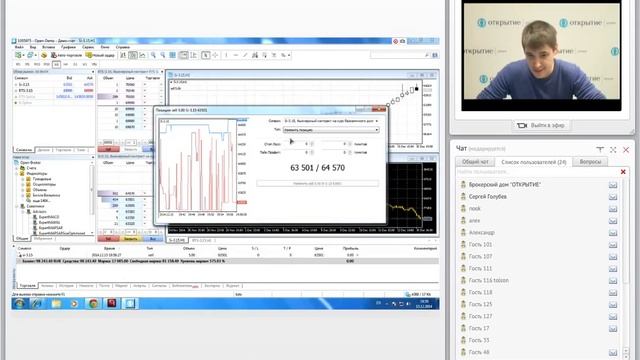640x360 pixels.
Task: Click envelope icon next to Гость 17
Action: pyautogui.click(x=613, y=328)
